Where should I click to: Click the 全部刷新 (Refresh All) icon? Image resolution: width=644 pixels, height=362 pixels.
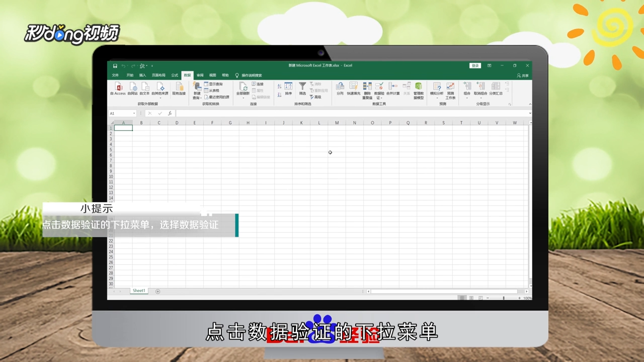242,88
